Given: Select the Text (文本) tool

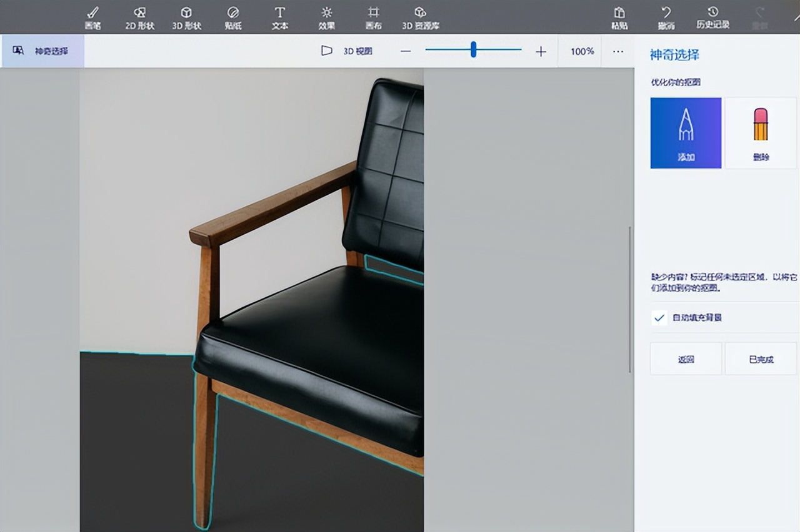Looking at the screenshot, I should (280, 17).
